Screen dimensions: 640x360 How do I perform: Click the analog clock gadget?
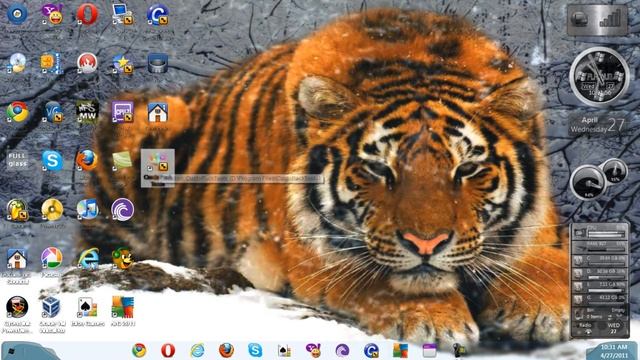click(x=599, y=77)
